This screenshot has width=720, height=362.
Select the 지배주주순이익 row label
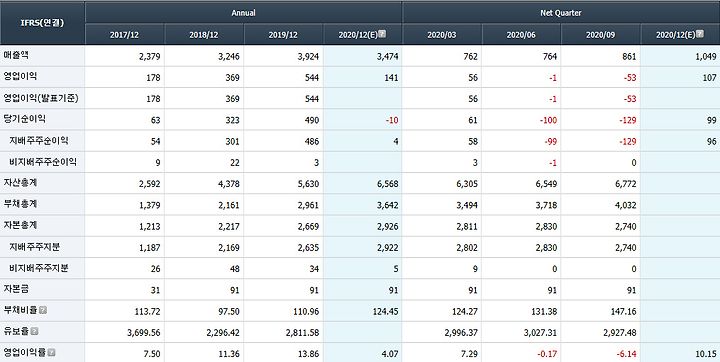[39, 141]
